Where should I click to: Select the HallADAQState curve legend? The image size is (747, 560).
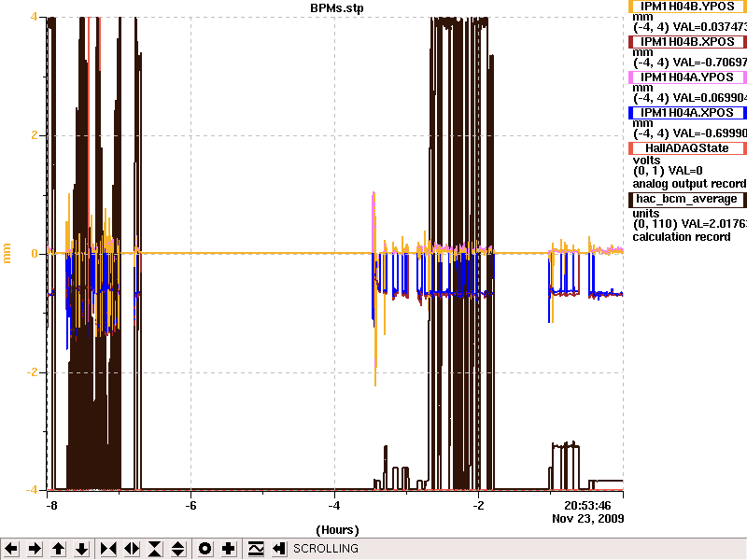tap(687, 148)
